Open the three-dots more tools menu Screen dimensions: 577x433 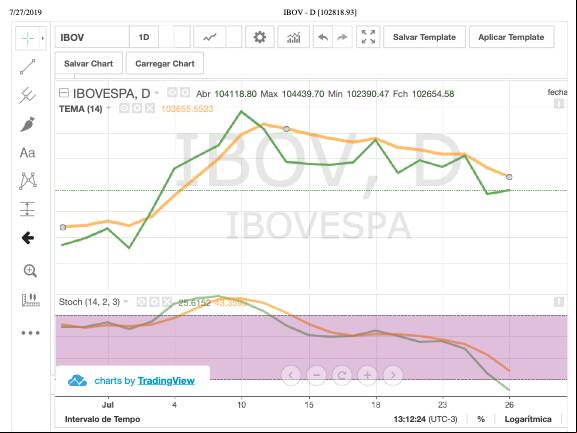[x=30, y=333]
